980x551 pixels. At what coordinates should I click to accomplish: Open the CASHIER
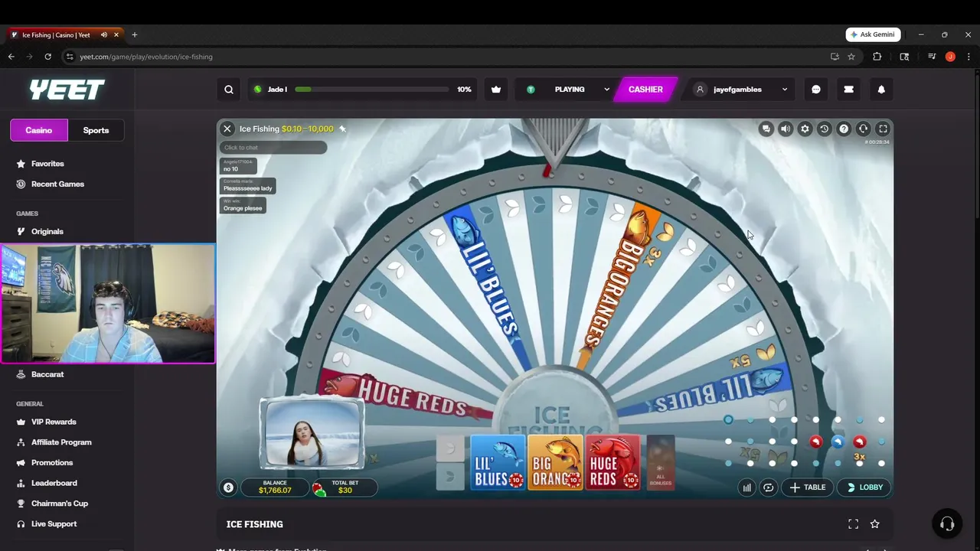tap(645, 90)
